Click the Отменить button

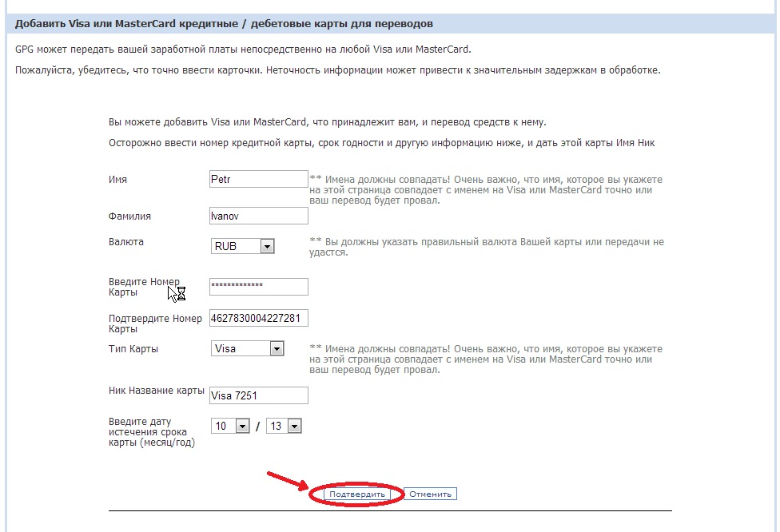[x=430, y=494]
